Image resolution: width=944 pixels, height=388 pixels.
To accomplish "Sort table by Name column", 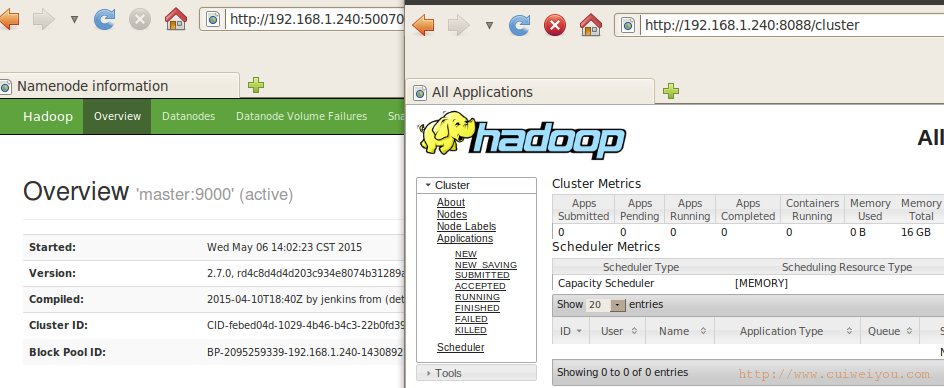I will pos(680,331).
